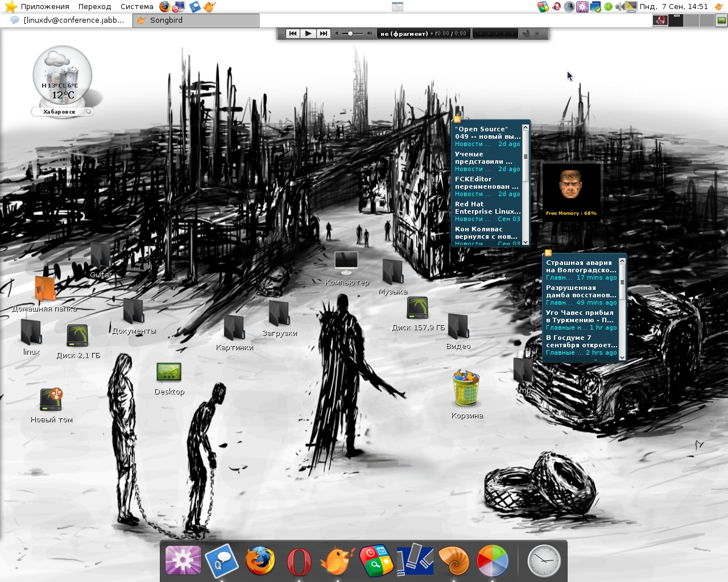This screenshot has width=728, height=582.
Task: Click the loud speaker icon in Songbird
Action: tap(370, 34)
